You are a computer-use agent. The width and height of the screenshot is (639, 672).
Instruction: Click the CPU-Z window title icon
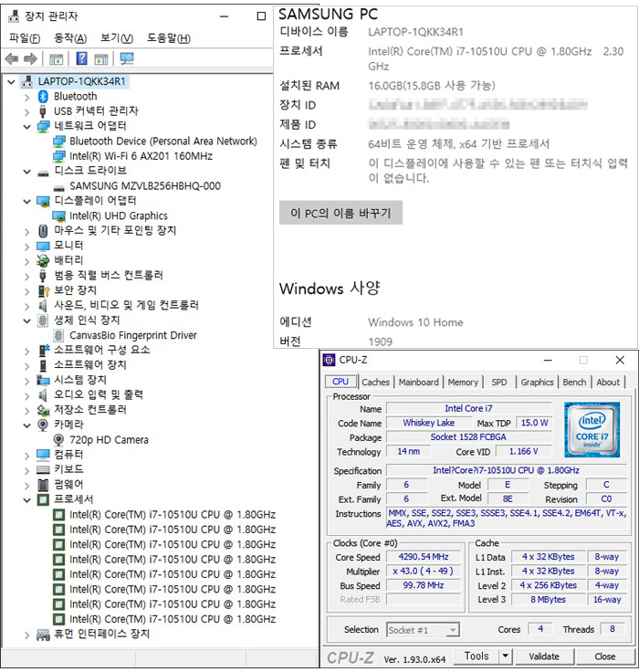[329, 360]
